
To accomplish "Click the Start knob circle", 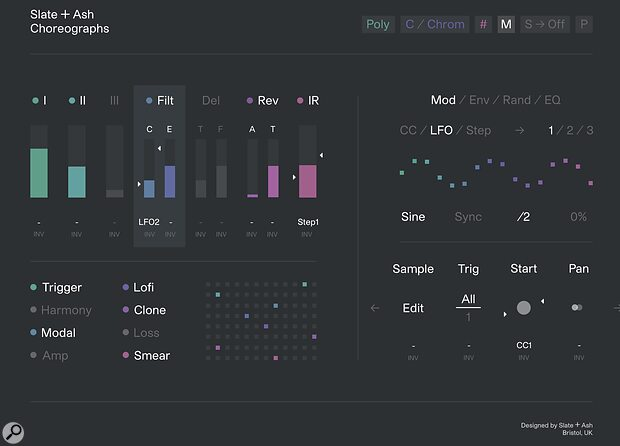I will pos(523,308).
